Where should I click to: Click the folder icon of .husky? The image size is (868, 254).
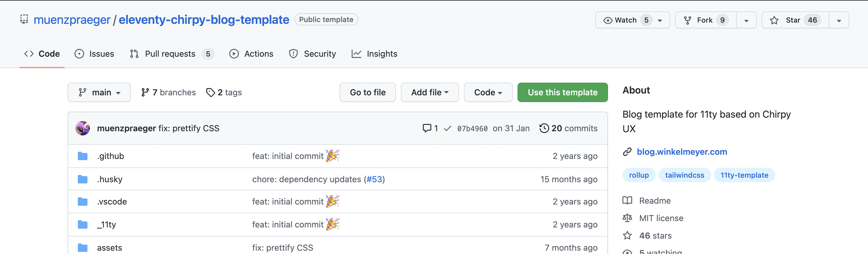tap(83, 179)
